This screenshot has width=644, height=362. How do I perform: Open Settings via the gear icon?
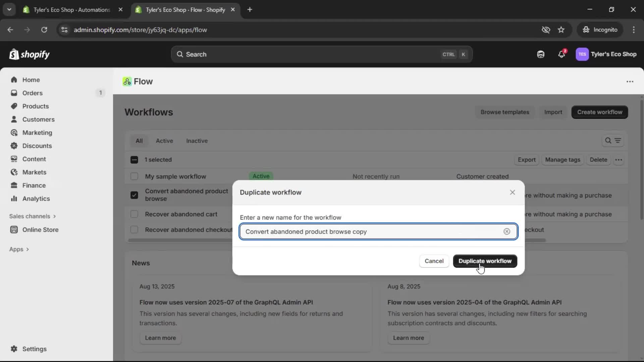14,349
